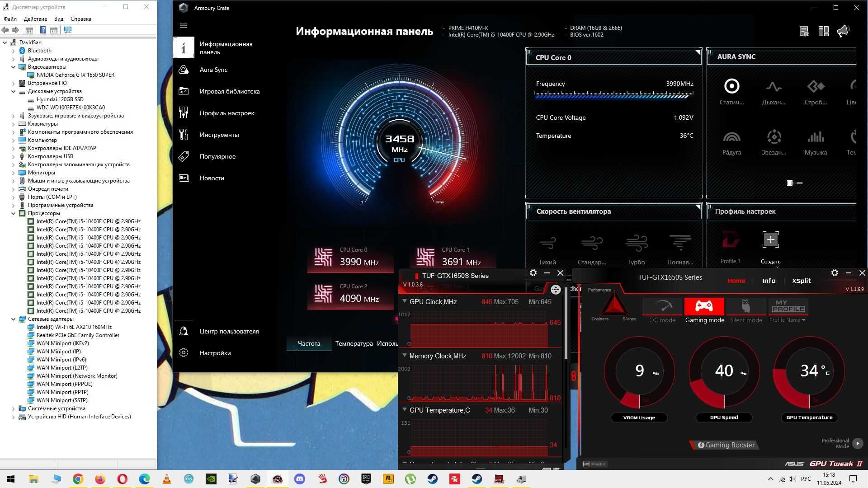This screenshot has height=488, width=868.
Task: Collapse Процессоры node in Device Manager
Action: pos(14,213)
